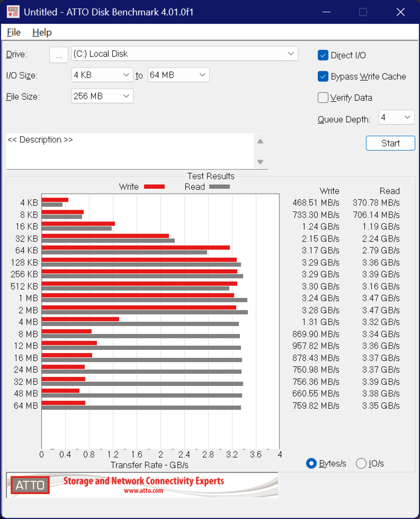Click the 957.82 MB/s write value

316,346
